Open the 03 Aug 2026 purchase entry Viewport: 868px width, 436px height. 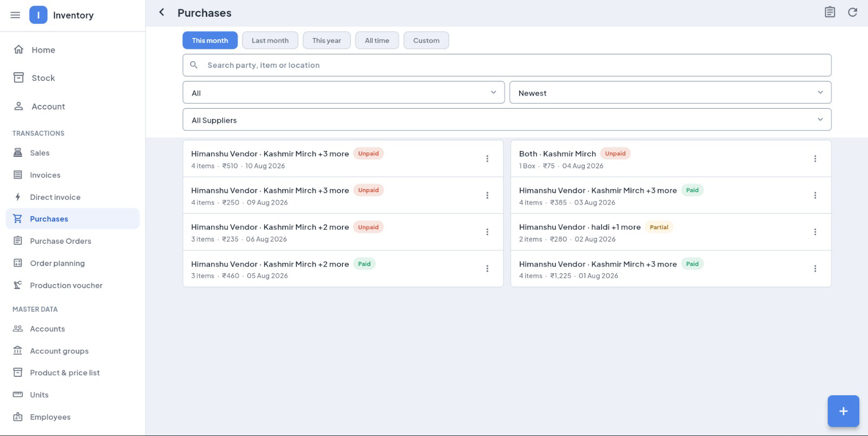click(x=671, y=195)
